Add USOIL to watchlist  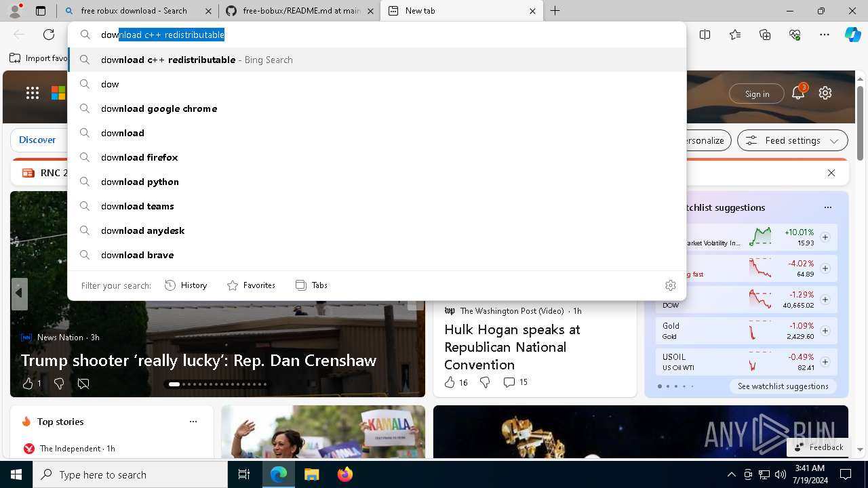pos(825,362)
